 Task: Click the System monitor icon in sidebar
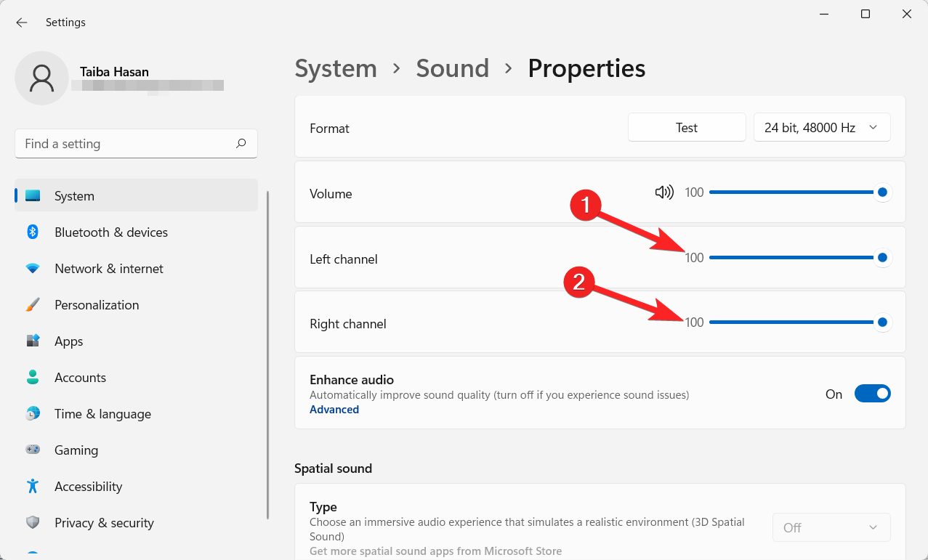(33, 196)
